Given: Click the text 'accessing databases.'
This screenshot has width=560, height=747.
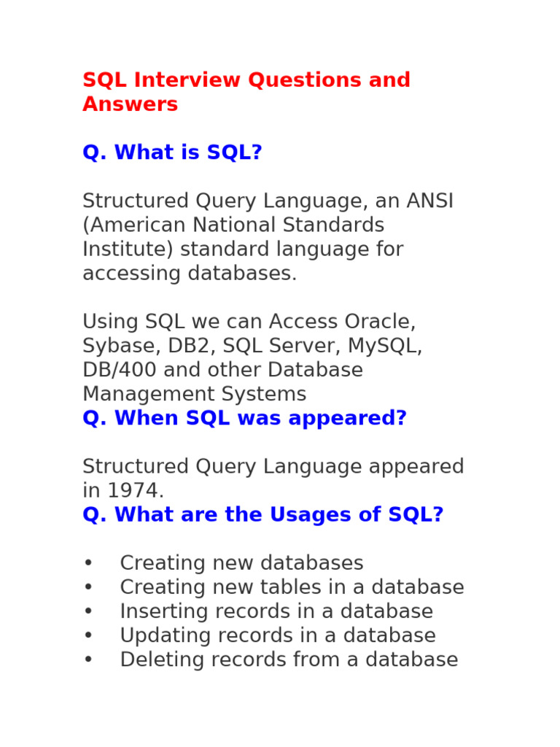Looking at the screenshot, I should pyautogui.click(x=190, y=274).
